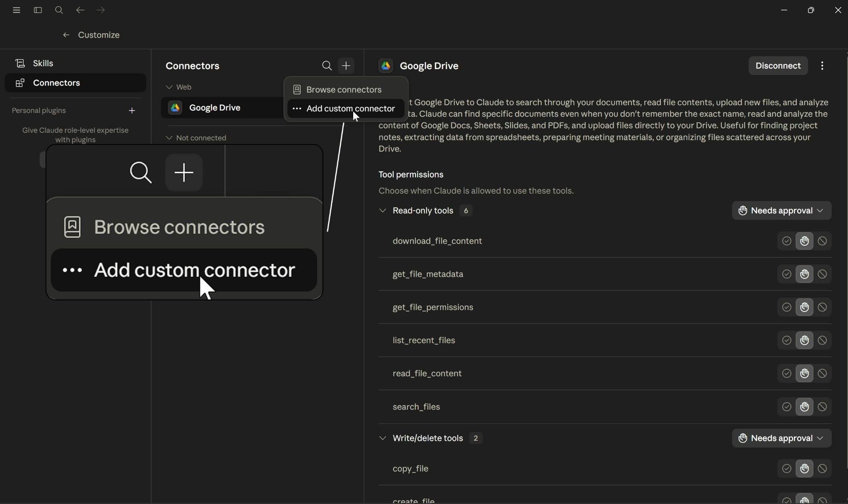
Task: Open the hamburger menu icon
Action: (x=17, y=10)
